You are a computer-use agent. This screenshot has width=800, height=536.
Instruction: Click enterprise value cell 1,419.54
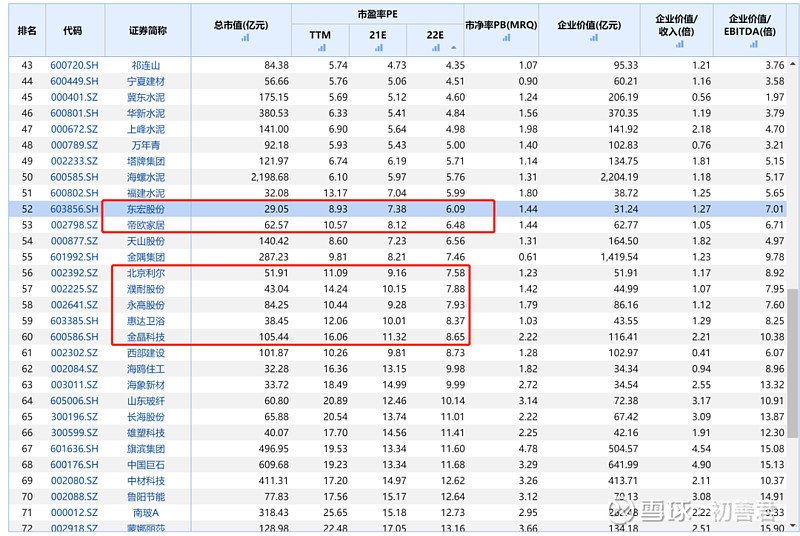pos(619,257)
